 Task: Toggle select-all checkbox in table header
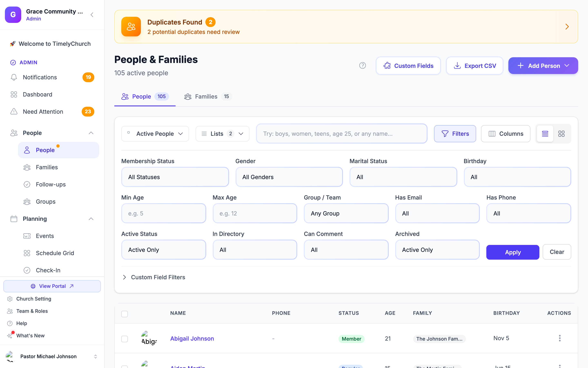[x=124, y=314]
